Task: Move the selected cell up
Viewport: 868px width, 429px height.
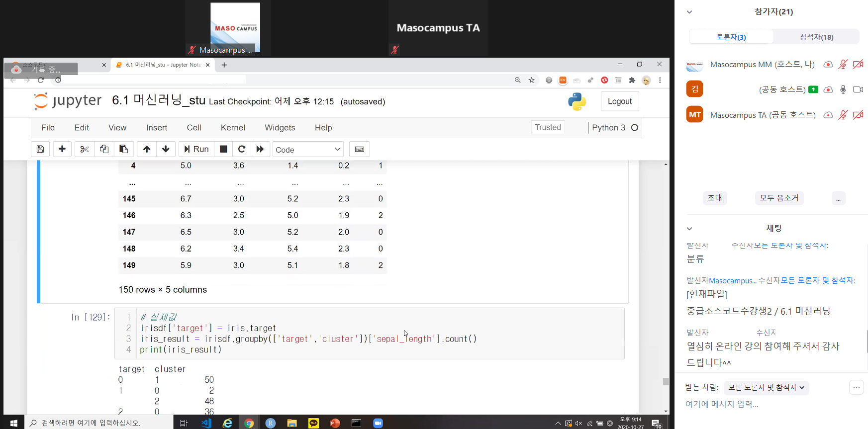Action: (147, 149)
